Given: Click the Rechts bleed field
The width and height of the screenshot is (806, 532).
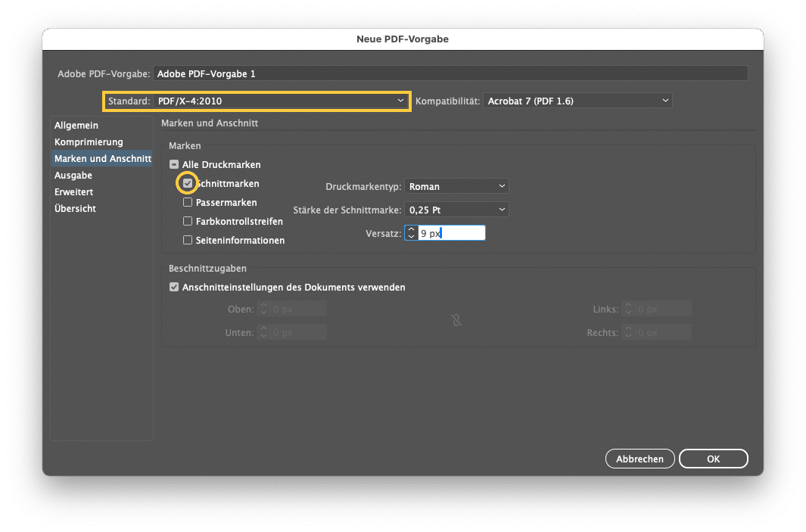Looking at the screenshot, I should [663, 333].
